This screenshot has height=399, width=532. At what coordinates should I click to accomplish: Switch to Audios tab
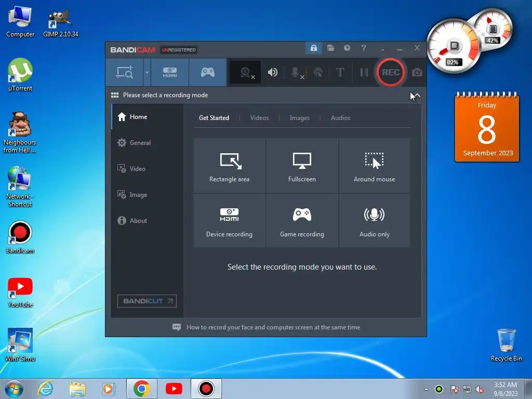pyautogui.click(x=340, y=118)
